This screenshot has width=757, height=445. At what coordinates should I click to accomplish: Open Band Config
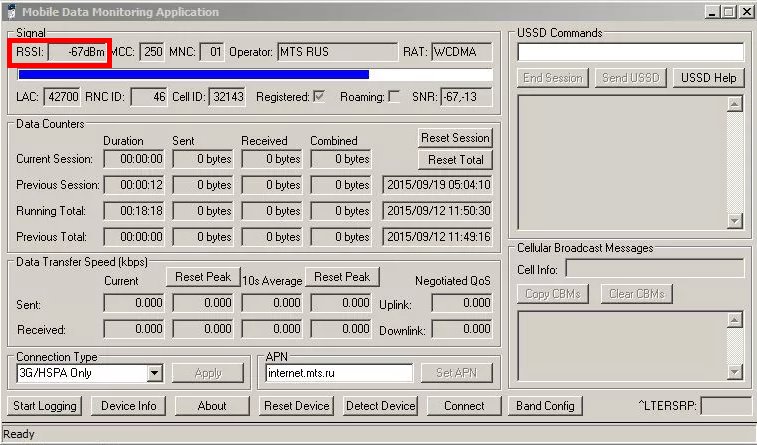(545, 406)
